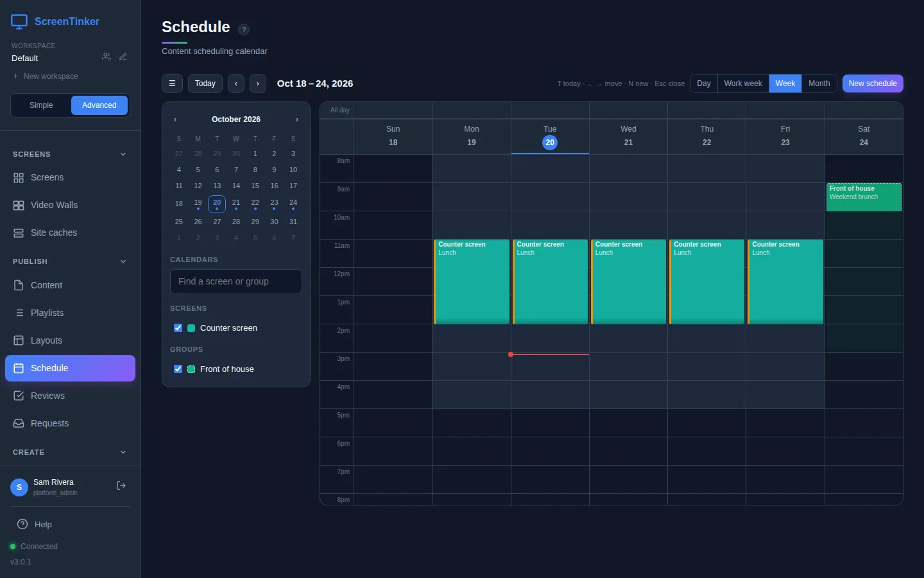This screenshot has height=578, width=924.
Task: Open Screens from sidebar
Action: 71,177
